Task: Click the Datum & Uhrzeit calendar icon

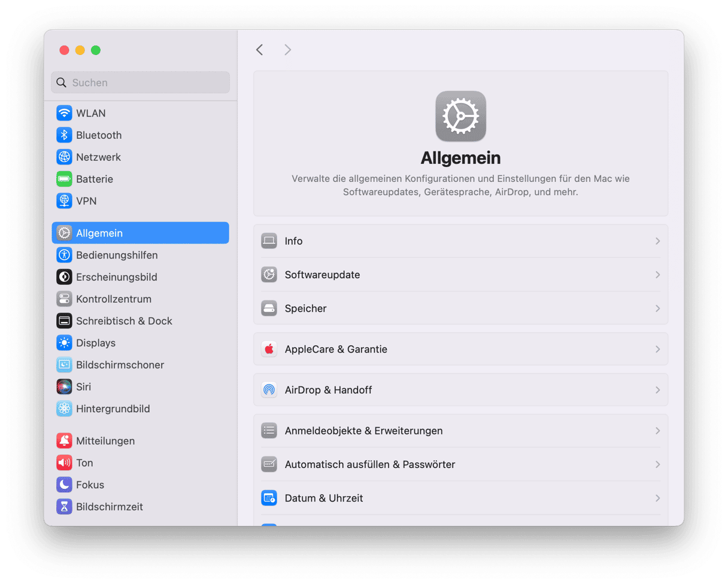Action: click(x=269, y=498)
